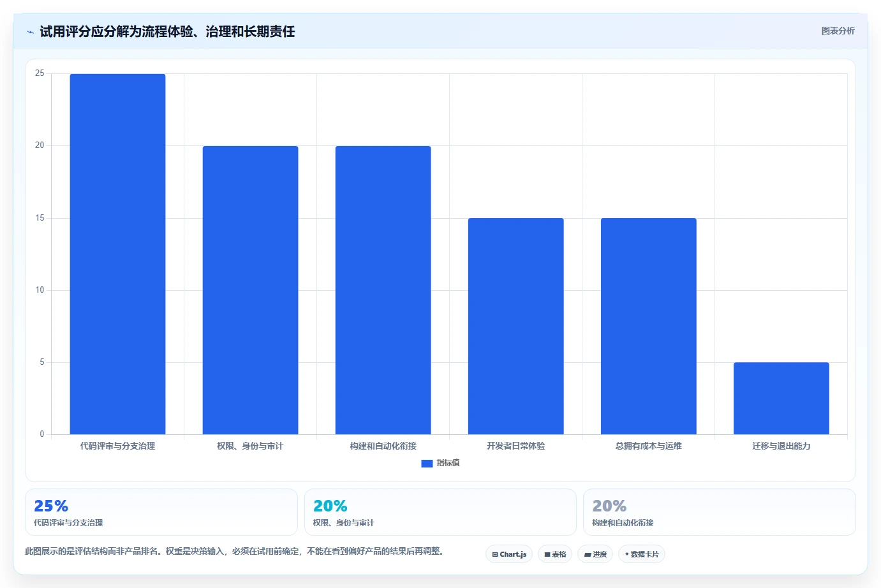Screen dimensions: 881x588
Task: Click the chart icon beside the title
Action: 30,32
